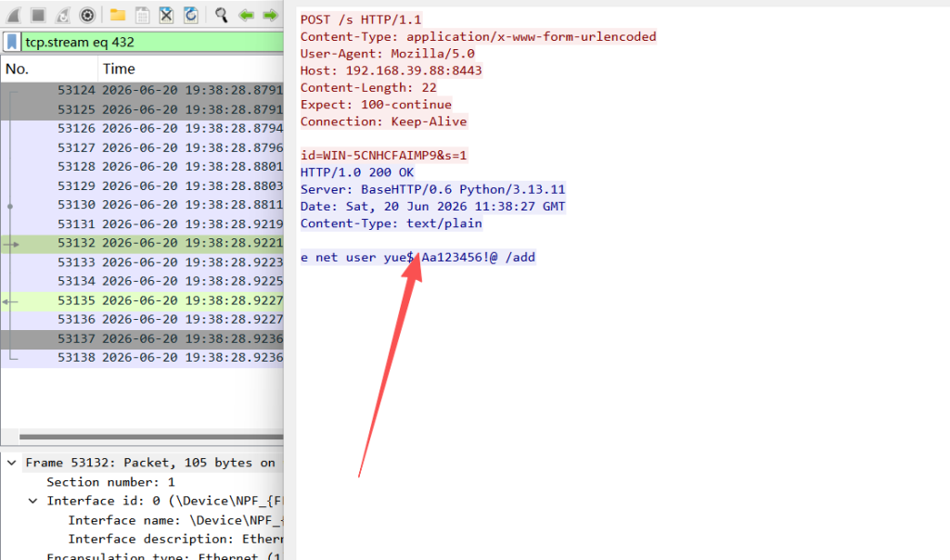This screenshot has width=950, height=560.
Task: Collapse the Frame 53132 tree node
Action: click(11, 463)
